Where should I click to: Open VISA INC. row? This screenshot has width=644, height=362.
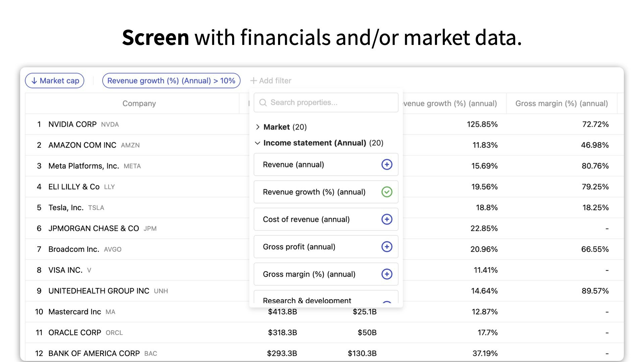[324, 270]
